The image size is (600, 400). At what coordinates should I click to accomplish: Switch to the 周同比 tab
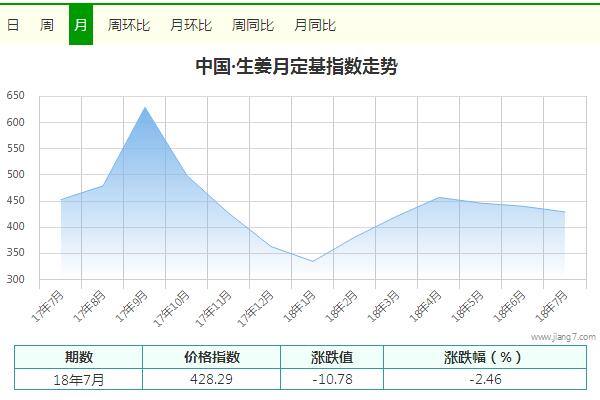point(253,25)
